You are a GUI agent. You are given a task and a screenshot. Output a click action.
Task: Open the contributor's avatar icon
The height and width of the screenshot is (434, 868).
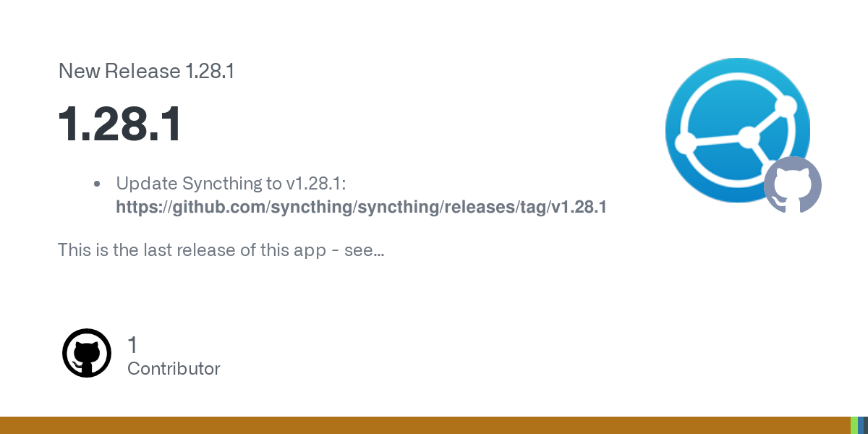click(87, 353)
